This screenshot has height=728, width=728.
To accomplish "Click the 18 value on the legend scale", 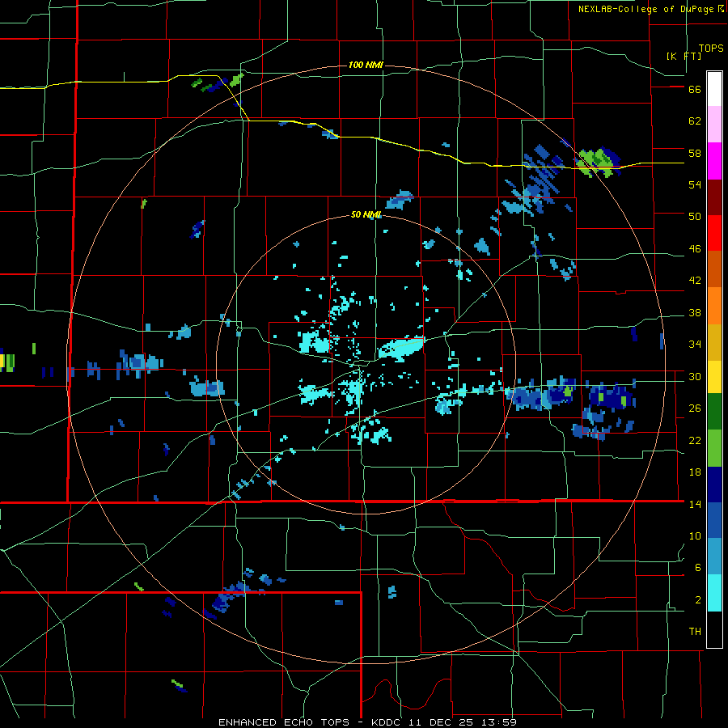I will pyautogui.click(x=695, y=472).
